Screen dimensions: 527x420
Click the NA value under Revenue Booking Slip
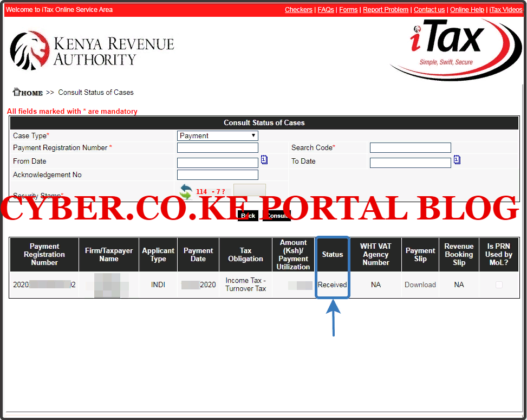(x=459, y=285)
